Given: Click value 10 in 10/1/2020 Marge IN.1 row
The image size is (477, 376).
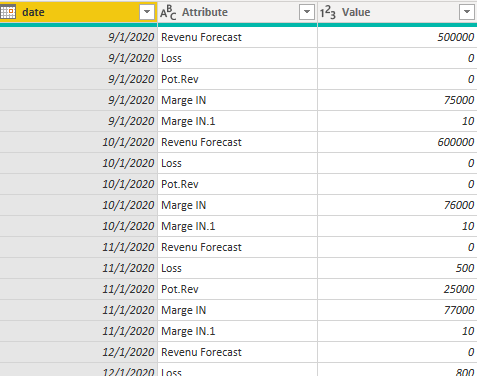Looking at the screenshot, I should tap(468, 226).
